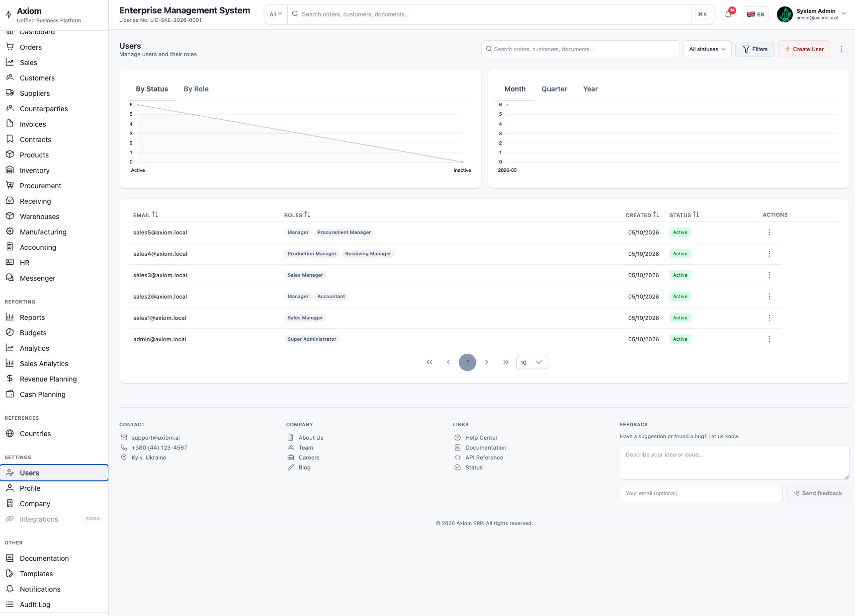Click the Sales chart icon in sidebar
This screenshot has height=616, width=855.
click(x=9, y=62)
